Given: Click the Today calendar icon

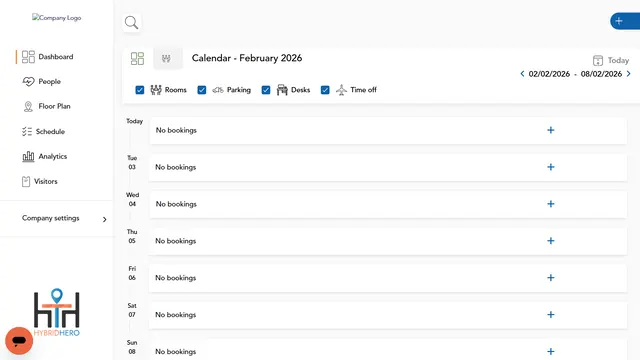Looking at the screenshot, I should (x=598, y=60).
